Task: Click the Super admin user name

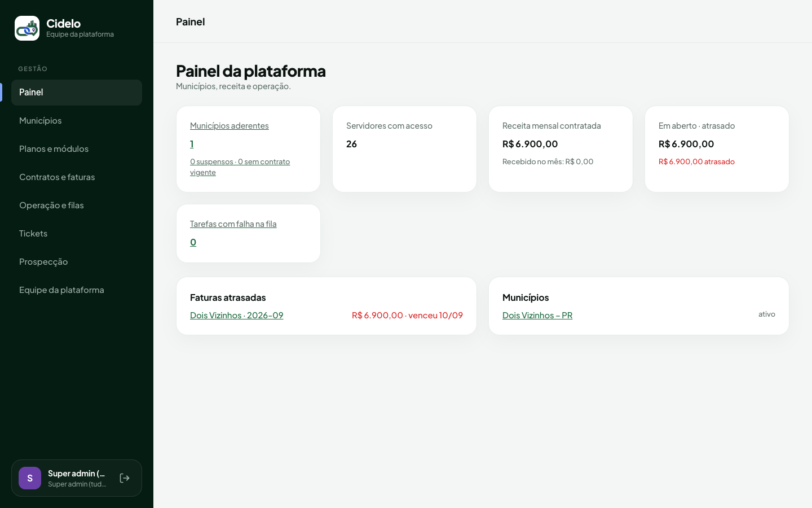Action: pos(77,474)
